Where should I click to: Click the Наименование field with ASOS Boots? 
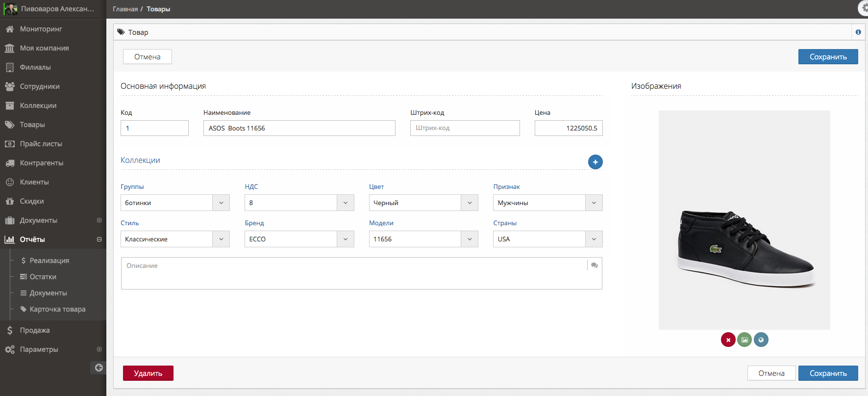(299, 128)
